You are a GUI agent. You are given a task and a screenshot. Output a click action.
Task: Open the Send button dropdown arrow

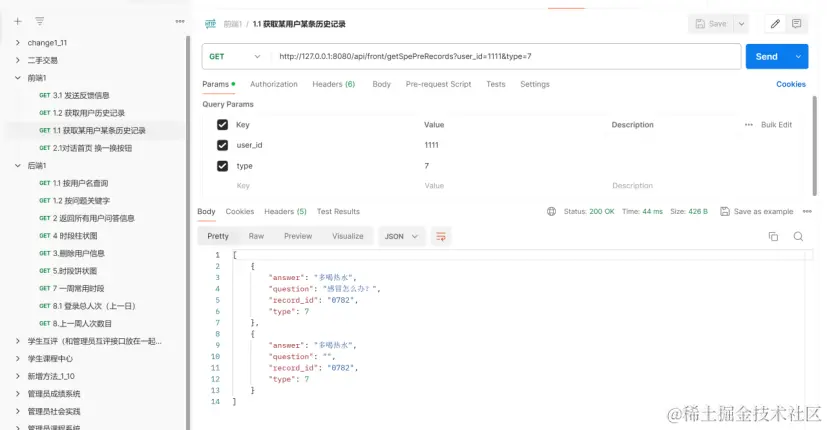pyautogui.click(x=798, y=57)
